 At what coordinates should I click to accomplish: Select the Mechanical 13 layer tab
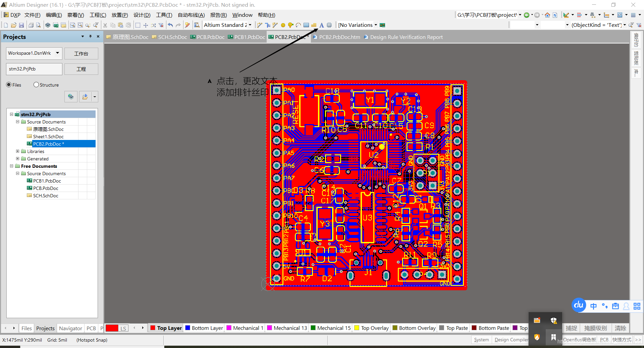click(287, 328)
